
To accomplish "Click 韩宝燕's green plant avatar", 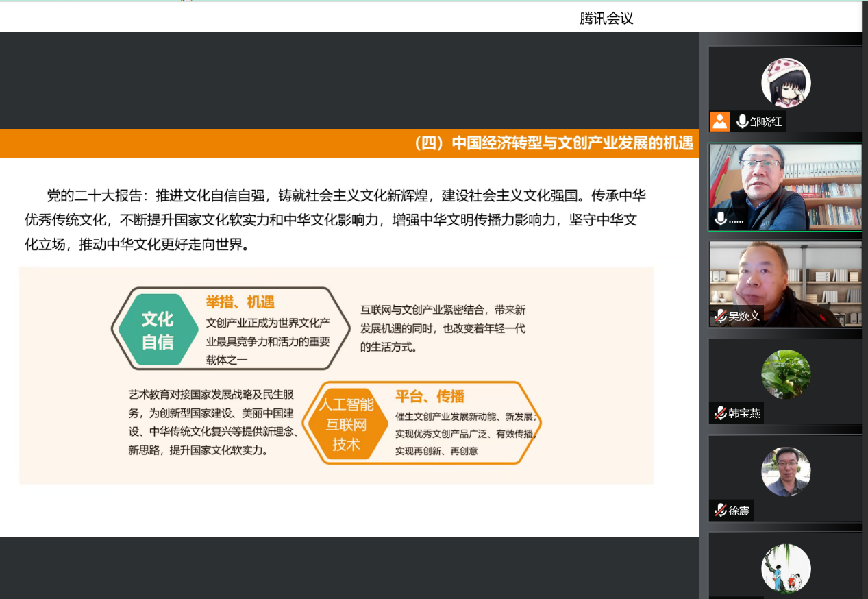I will click(786, 374).
